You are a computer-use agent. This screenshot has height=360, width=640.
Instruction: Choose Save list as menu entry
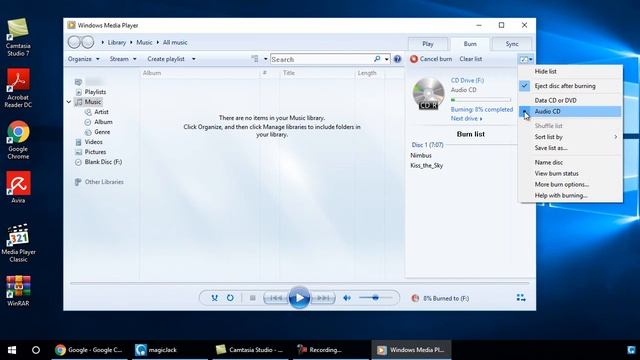(x=570, y=148)
